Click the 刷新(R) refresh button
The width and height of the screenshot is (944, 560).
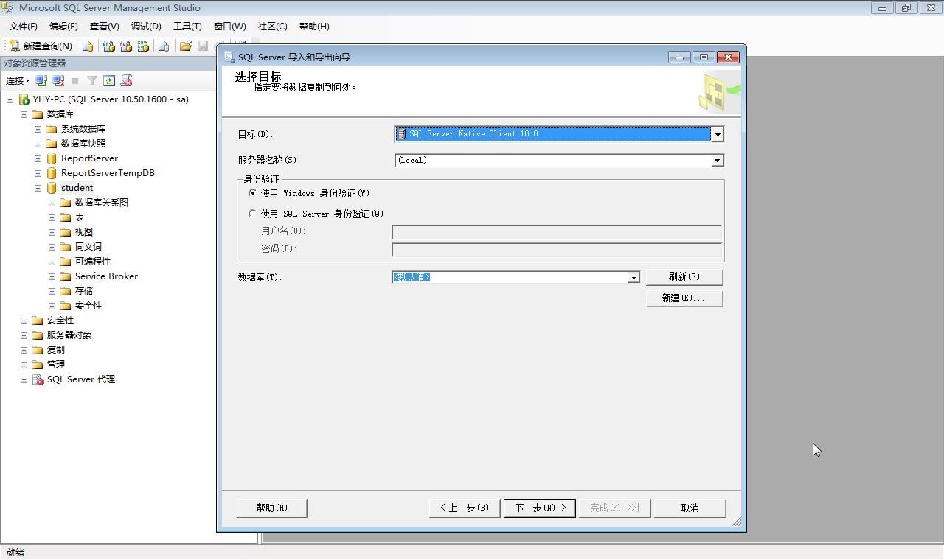pyautogui.click(x=684, y=276)
